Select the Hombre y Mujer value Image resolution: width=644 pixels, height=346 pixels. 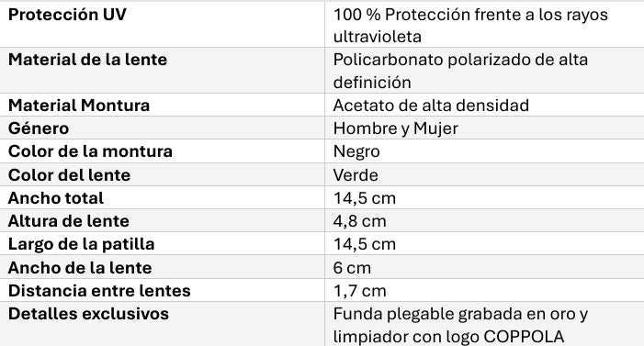pyautogui.click(x=396, y=128)
